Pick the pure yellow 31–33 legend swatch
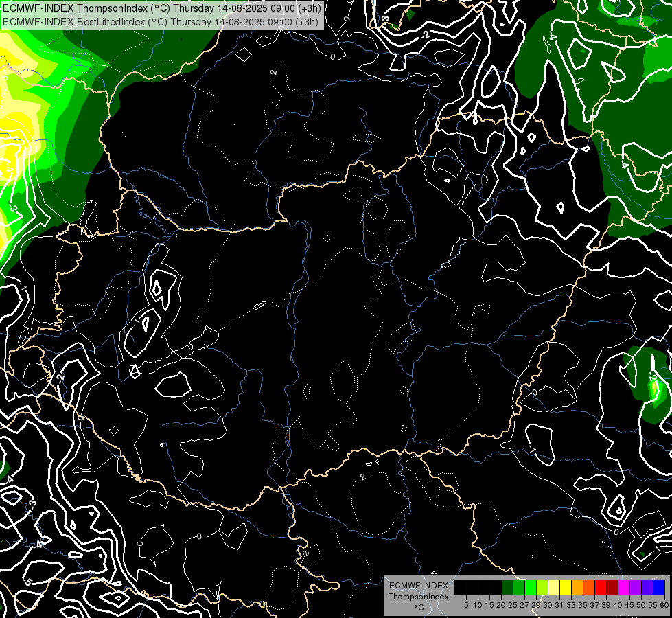 click(x=566, y=587)
